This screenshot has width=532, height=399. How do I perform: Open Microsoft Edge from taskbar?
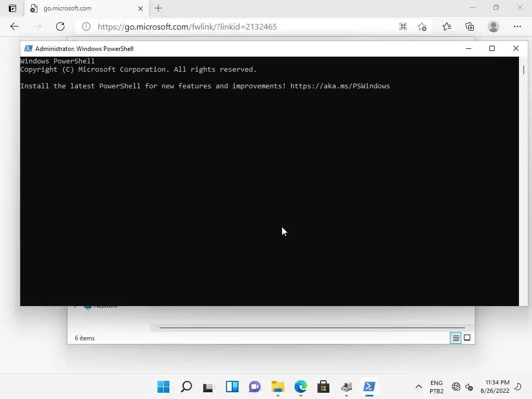pos(301,387)
